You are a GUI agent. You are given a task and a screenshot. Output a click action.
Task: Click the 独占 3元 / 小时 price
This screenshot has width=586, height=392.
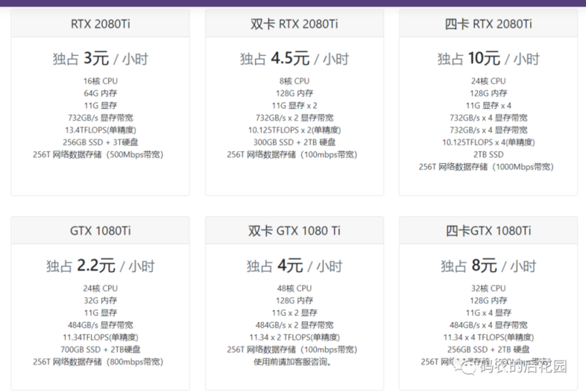click(100, 59)
